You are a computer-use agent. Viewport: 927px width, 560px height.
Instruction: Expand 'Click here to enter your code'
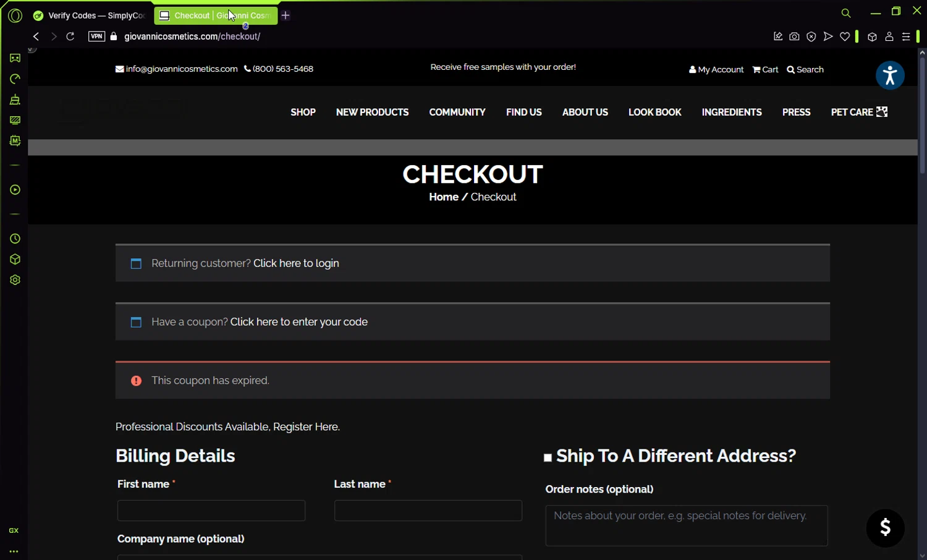(x=299, y=322)
